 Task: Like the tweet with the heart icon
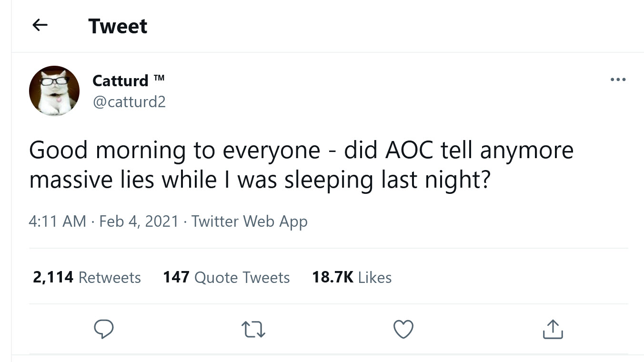pyautogui.click(x=403, y=329)
